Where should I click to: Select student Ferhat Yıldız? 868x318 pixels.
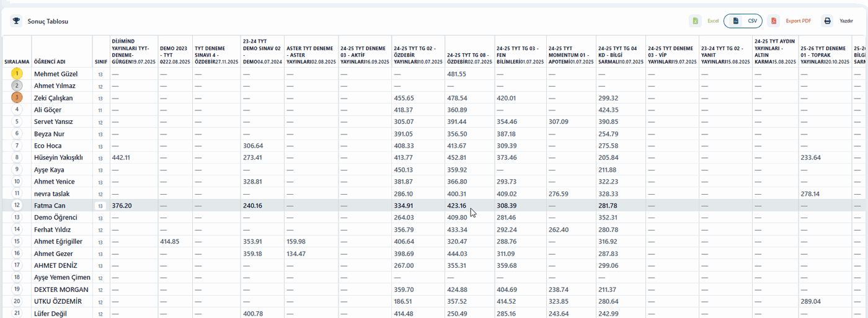[53, 229]
